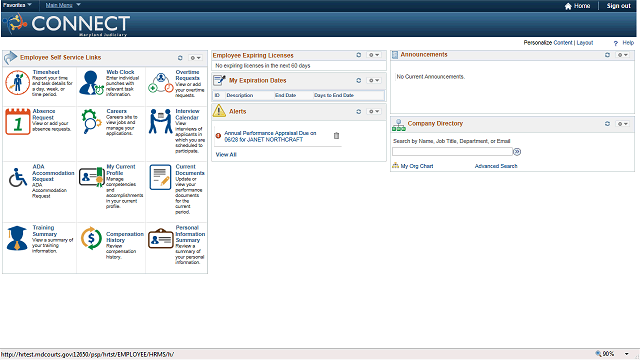
Task: Expand the browser zoom level dropdown arrow
Action: pos(627,354)
